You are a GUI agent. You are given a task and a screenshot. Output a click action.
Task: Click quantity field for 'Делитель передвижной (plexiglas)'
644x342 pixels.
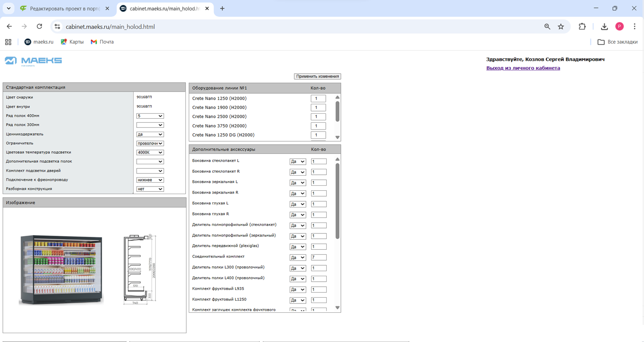click(x=319, y=246)
